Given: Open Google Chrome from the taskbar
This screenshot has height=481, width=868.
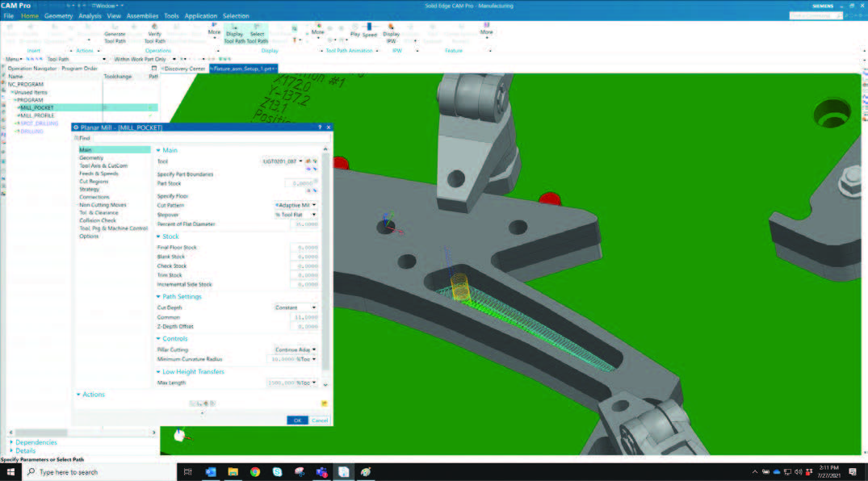Looking at the screenshot, I should pyautogui.click(x=255, y=472).
